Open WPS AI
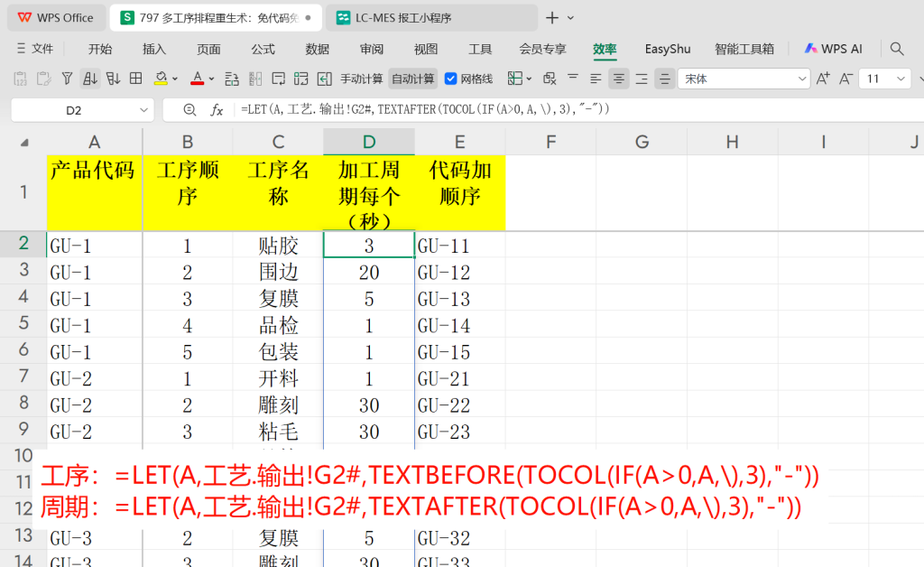This screenshot has width=924, height=567. [833, 49]
